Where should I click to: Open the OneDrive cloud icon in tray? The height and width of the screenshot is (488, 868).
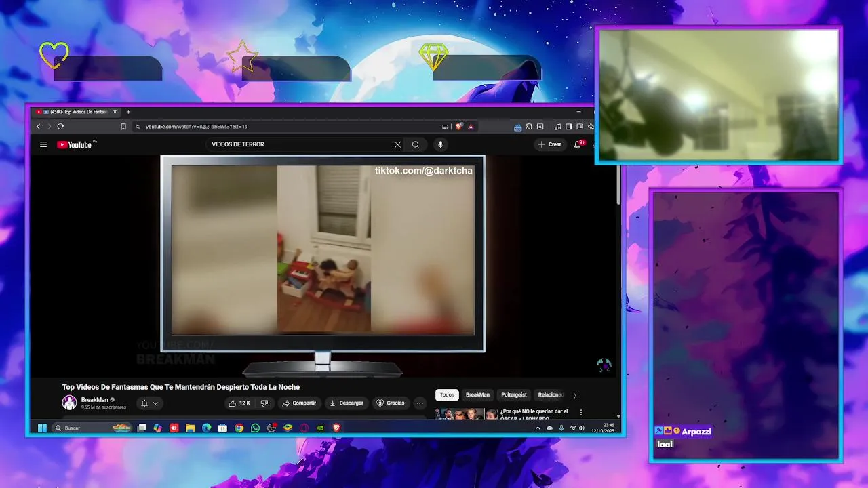tap(549, 428)
